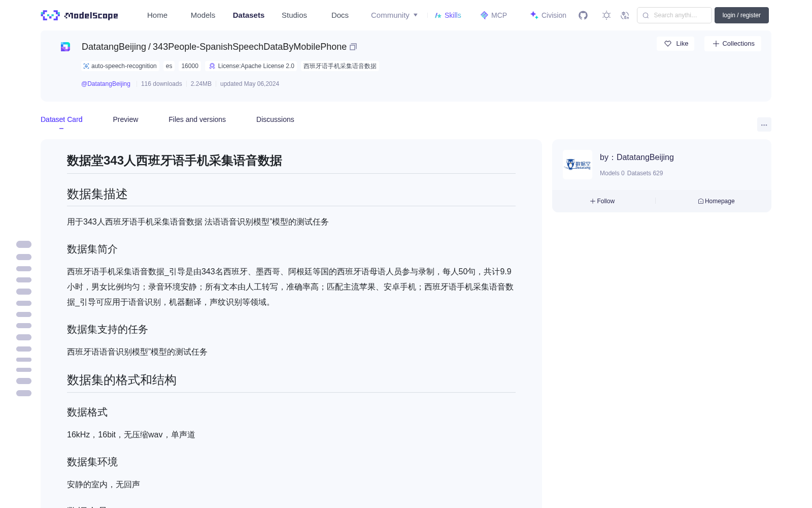The image size is (812, 508).
Task: Click the 西班牙语手机采集语音数据 tag
Action: (x=340, y=66)
